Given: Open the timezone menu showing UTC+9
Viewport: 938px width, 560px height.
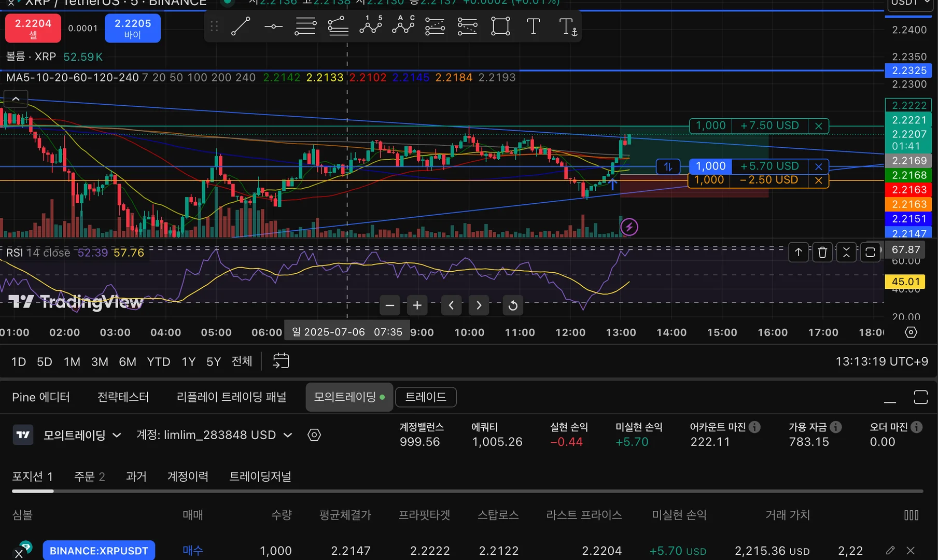Looking at the screenshot, I should pyautogui.click(x=881, y=361).
